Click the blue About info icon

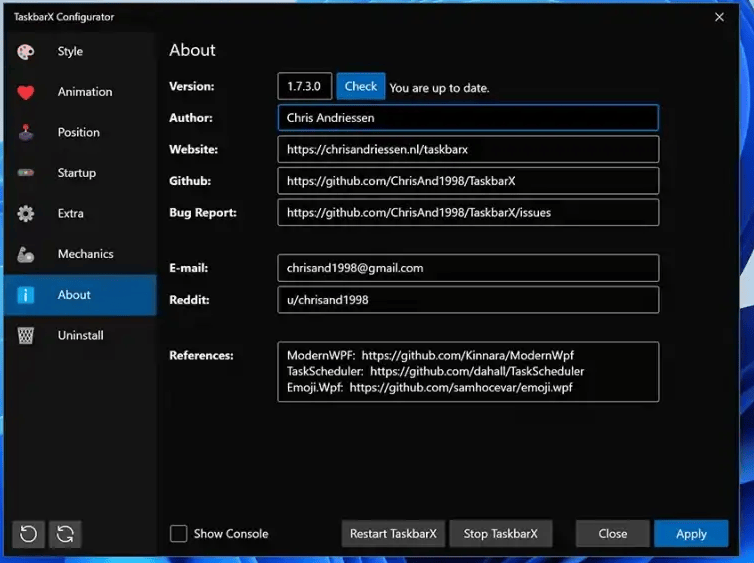coord(26,295)
